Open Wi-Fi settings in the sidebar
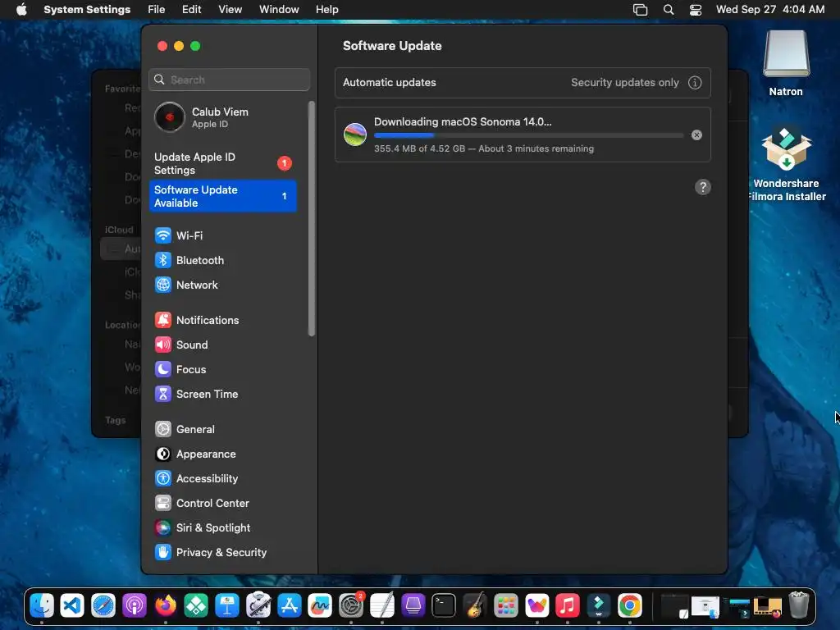Screen dimensions: 840x630 222,235
